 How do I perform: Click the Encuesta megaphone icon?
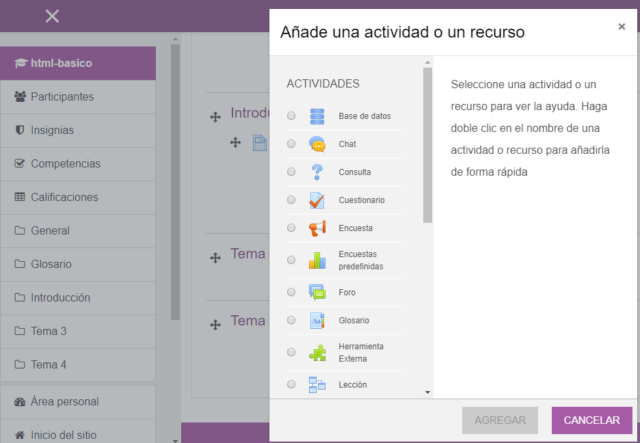(x=317, y=228)
